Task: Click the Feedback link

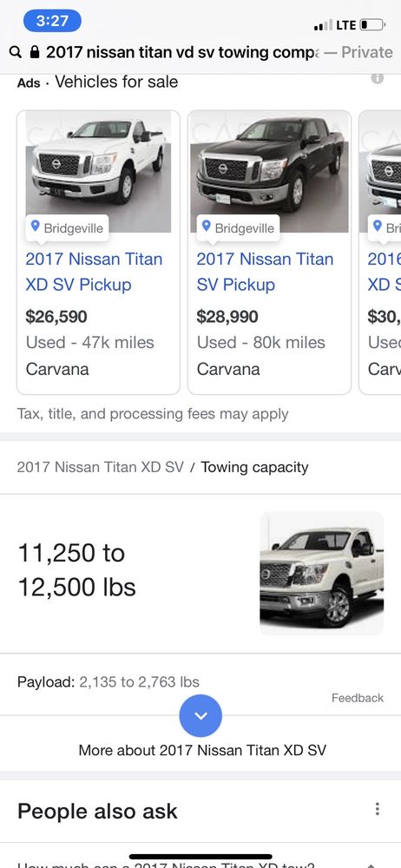Action: [x=358, y=698]
